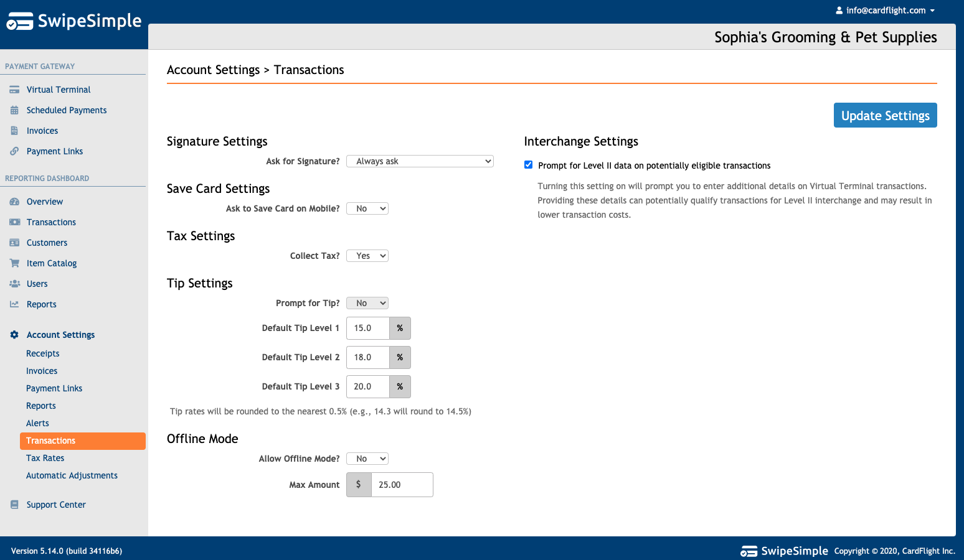Open the Overview page
Image resolution: width=964 pixels, height=560 pixels.
[x=45, y=202]
